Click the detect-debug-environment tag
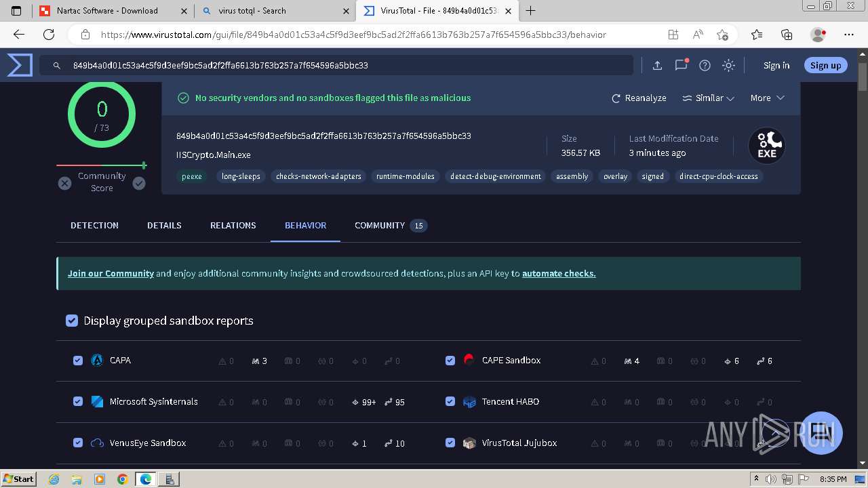Image resolution: width=868 pixels, height=488 pixels. click(x=496, y=176)
